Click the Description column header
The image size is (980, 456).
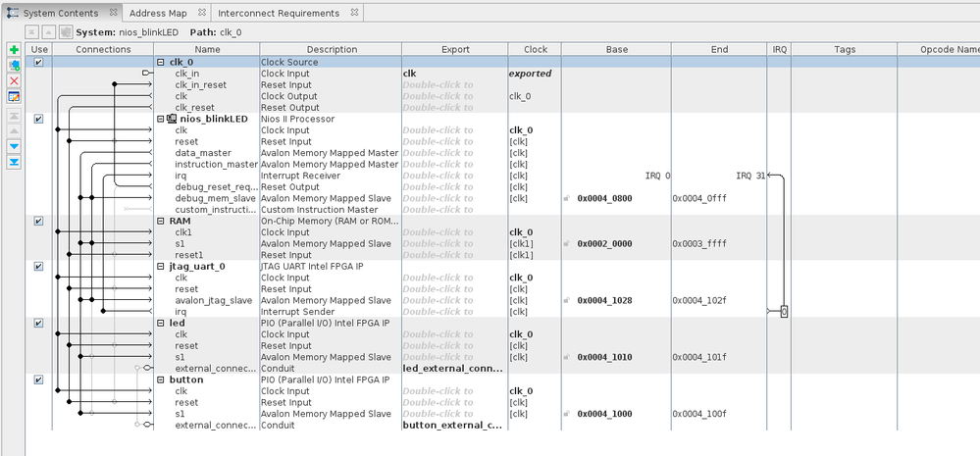[332, 49]
